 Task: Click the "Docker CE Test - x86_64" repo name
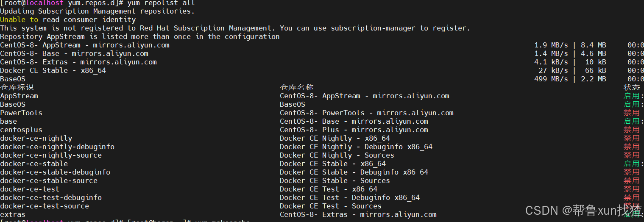pyautogui.click(x=328, y=189)
